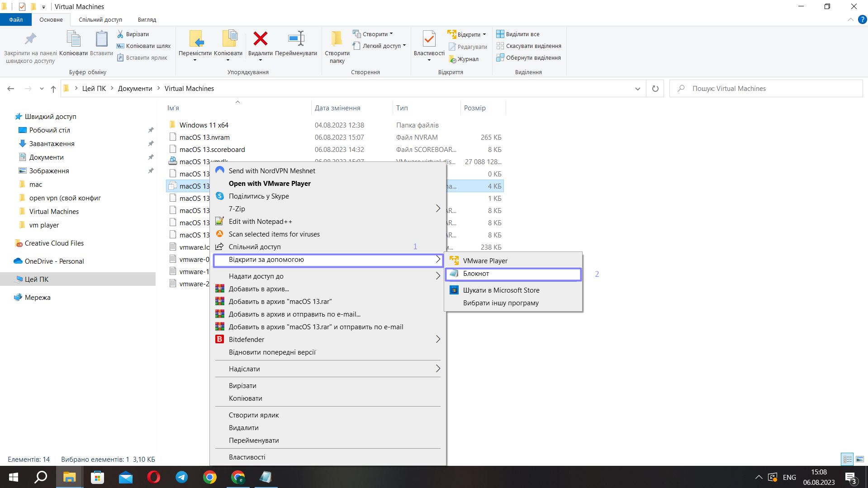
Task: Click Виділити все select all icon
Action: [x=500, y=34]
